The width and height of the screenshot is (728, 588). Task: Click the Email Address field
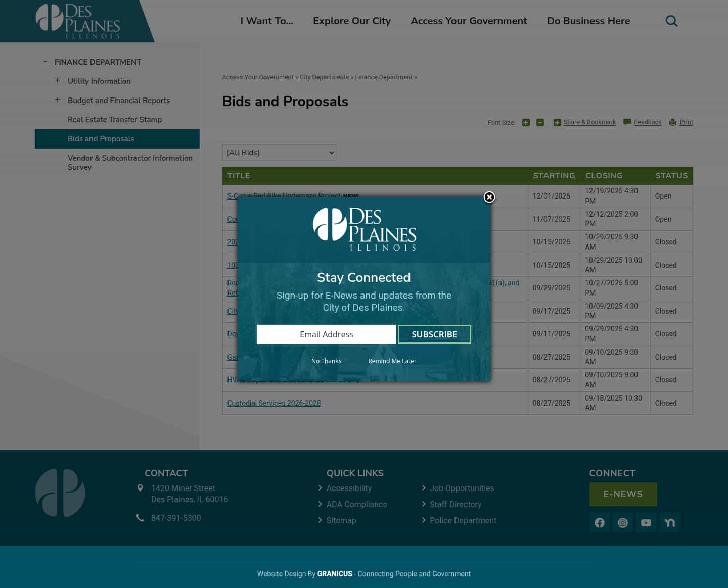click(326, 334)
